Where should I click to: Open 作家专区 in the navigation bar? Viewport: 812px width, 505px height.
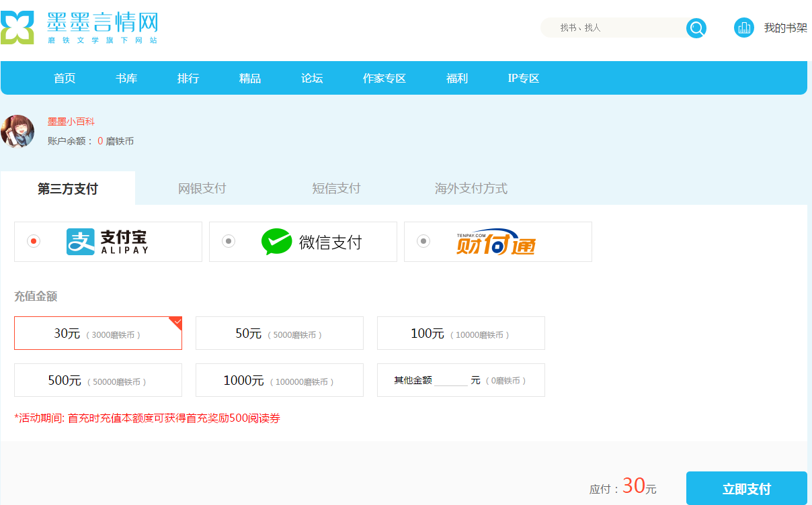pyautogui.click(x=384, y=78)
